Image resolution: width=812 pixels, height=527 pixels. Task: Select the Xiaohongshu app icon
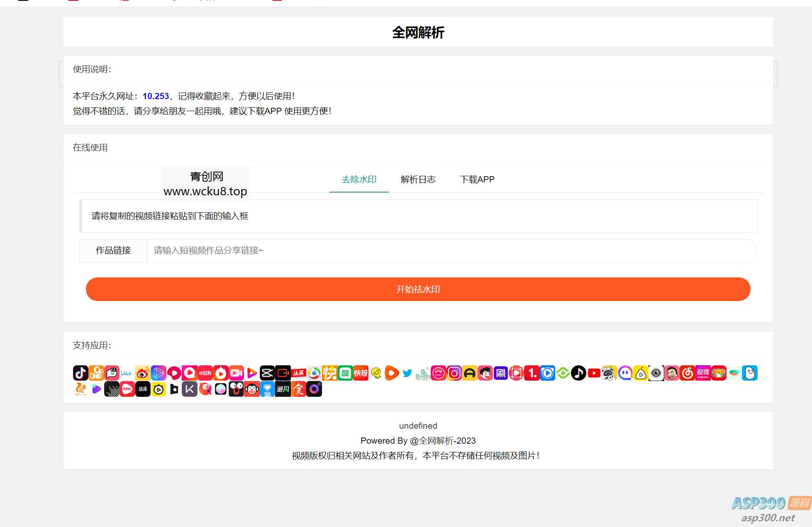tap(205, 373)
